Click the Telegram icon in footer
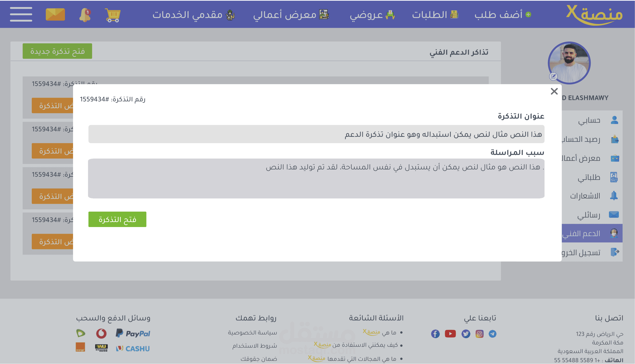 tap(492, 334)
